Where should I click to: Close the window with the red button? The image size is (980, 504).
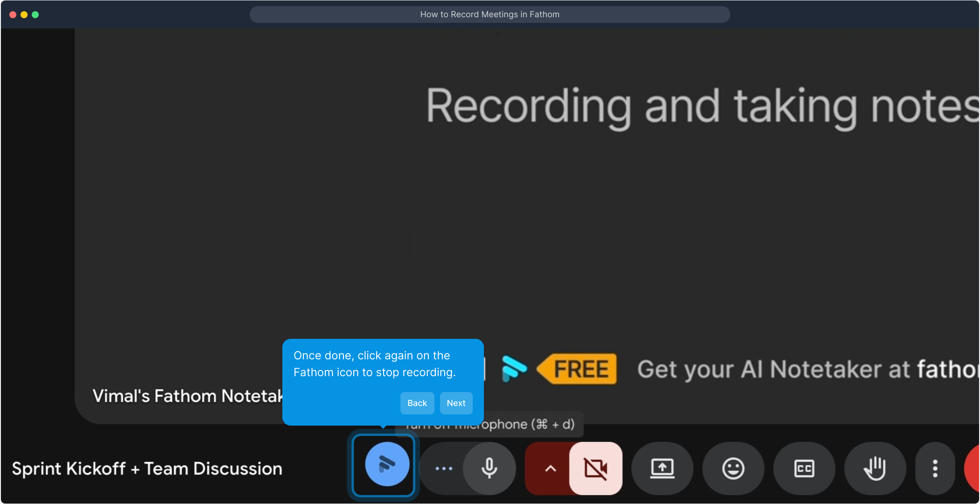(x=13, y=14)
